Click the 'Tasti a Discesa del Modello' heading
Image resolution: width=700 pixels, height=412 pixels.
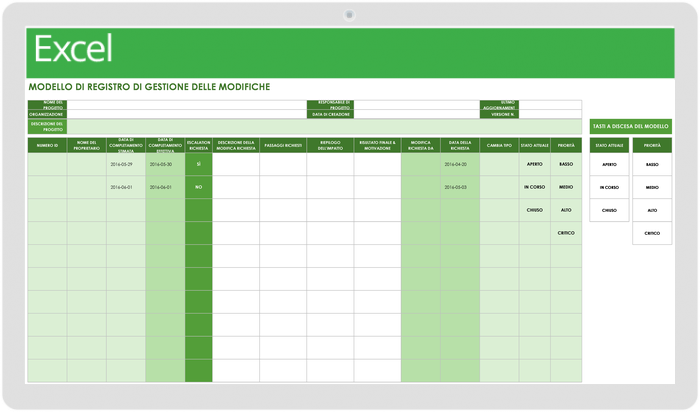[x=631, y=126]
